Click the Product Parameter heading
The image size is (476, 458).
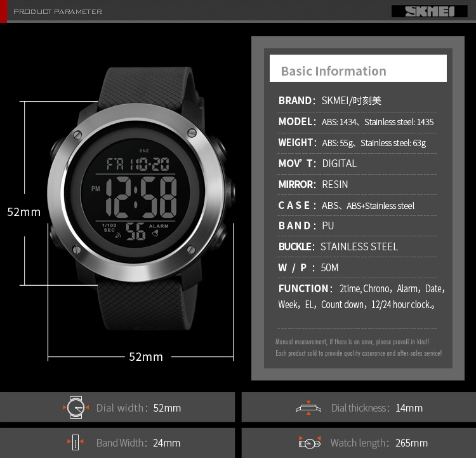click(57, 11)
